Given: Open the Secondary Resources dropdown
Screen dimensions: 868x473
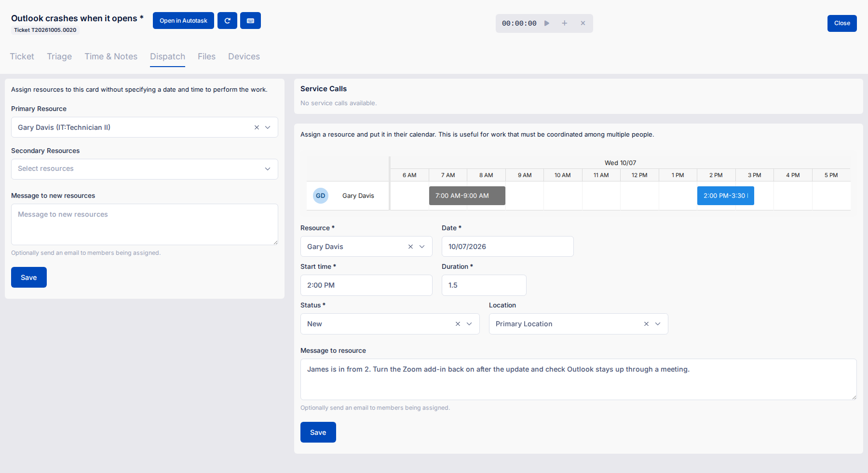Looking at the screenshot, I should 145,169.
